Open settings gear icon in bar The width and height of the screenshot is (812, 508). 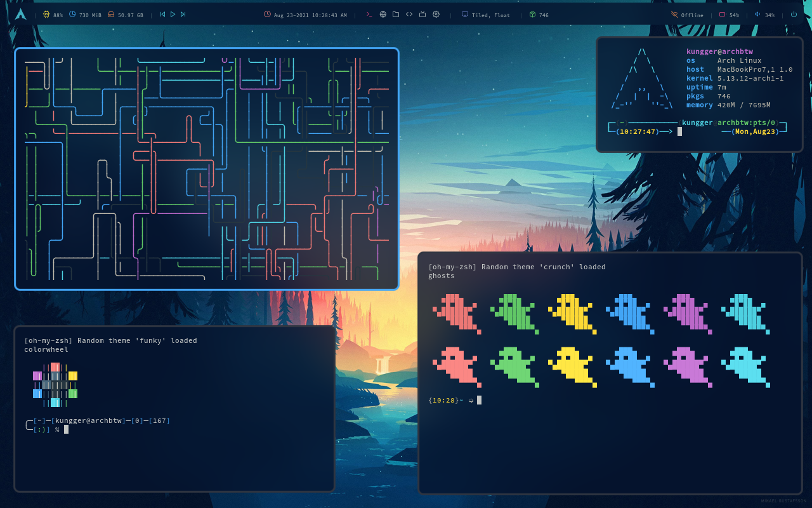point(436,14)
